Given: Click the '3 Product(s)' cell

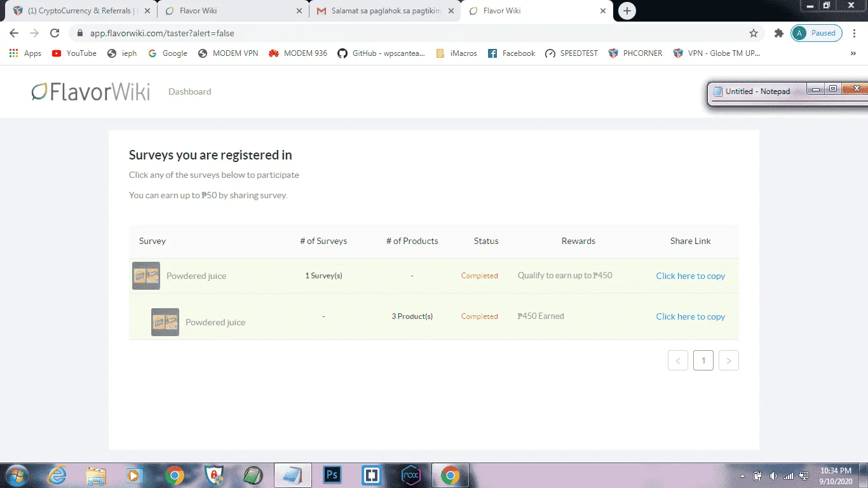Looking at the screenshot, I should (x=412, y=316).
